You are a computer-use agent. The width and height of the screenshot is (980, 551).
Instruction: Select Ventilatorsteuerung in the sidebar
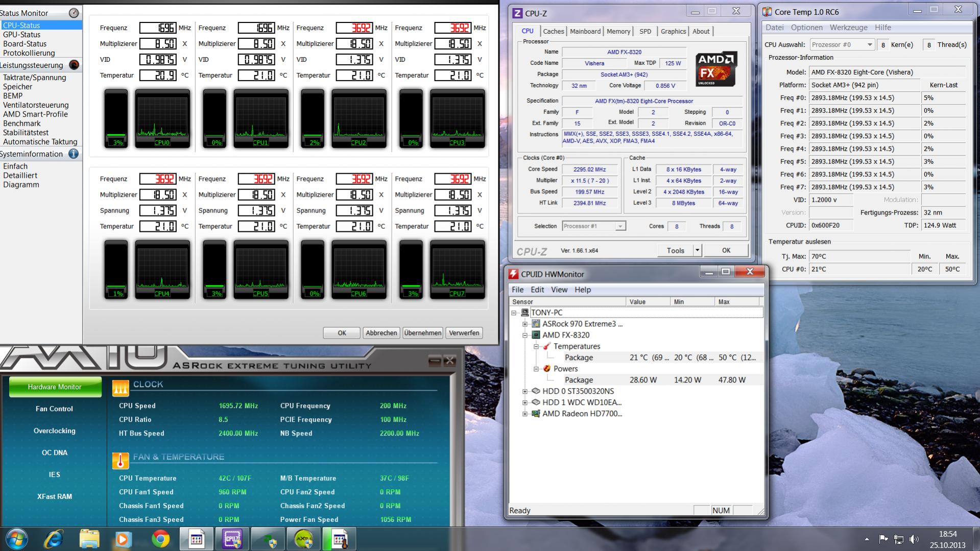tap(36, 105)
